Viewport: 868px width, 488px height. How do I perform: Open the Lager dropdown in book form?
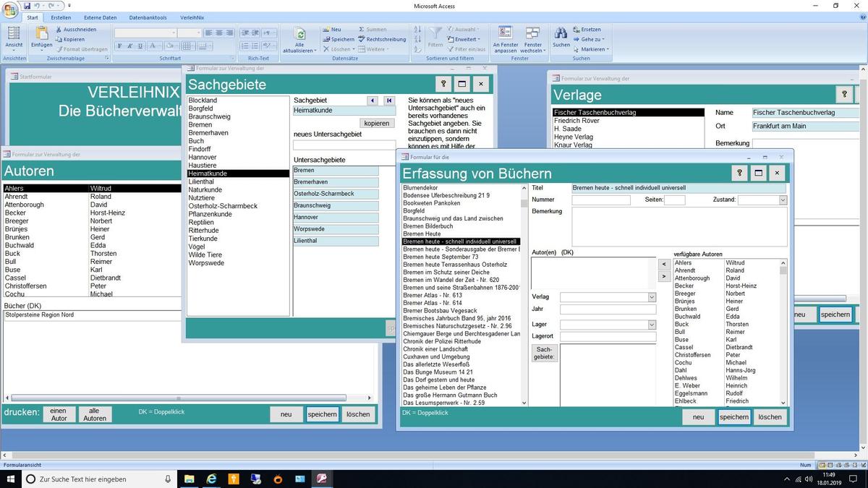click(652, 325)
